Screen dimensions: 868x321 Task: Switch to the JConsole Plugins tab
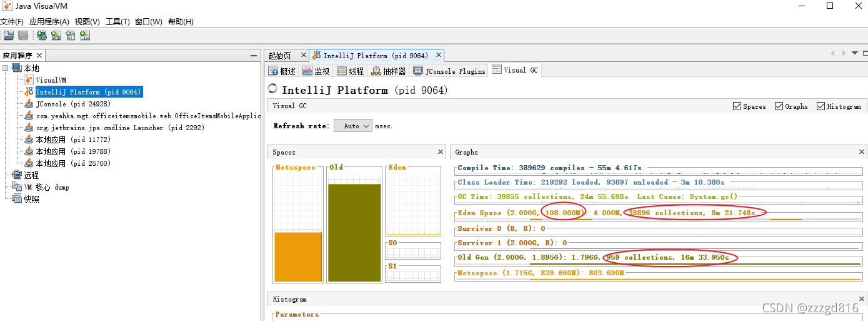pos(449,71)
